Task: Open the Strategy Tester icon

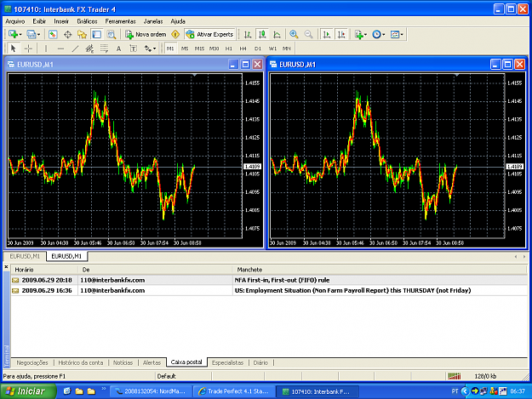Action: click(111, 34)
